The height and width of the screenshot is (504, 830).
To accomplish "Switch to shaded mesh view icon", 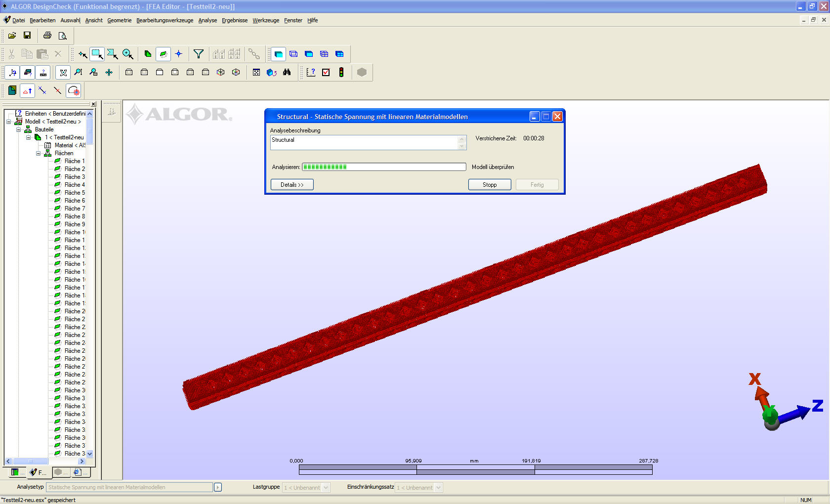I will click(339, 54).
